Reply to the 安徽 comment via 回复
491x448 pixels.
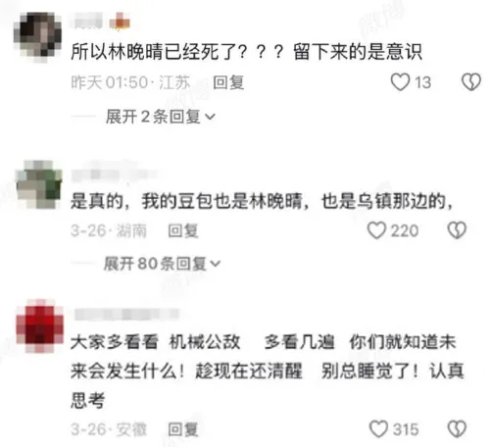tap(183, 429)
